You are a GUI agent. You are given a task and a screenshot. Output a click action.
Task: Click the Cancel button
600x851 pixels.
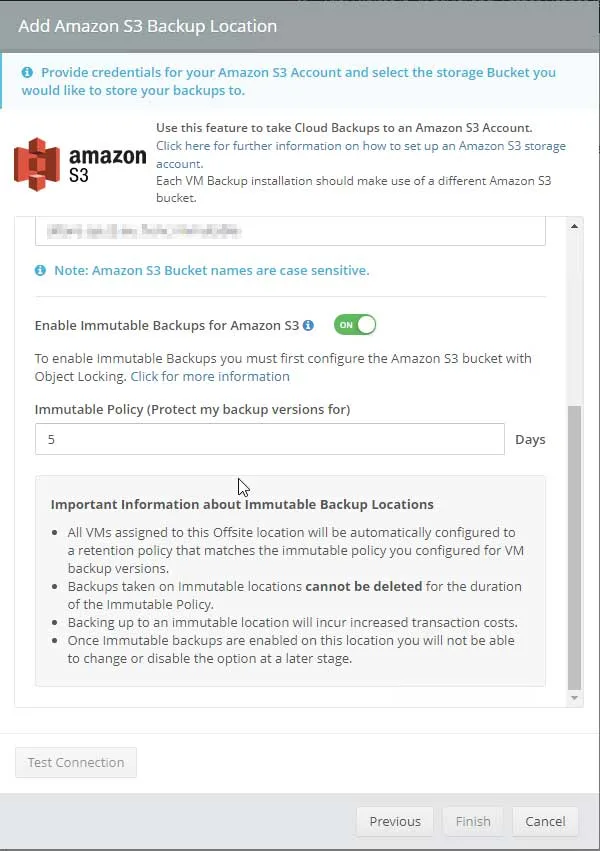pos(545,821)
